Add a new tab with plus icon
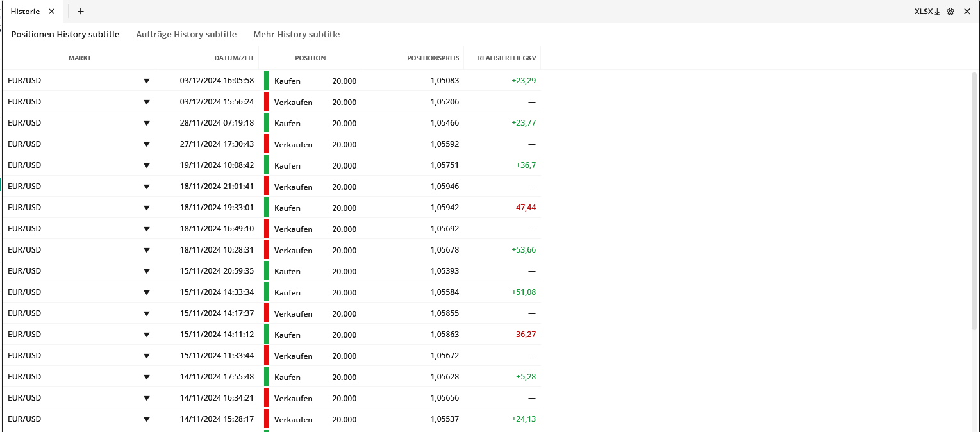Image resolution: width=980 pixels, height=432 pixels. 80,11
